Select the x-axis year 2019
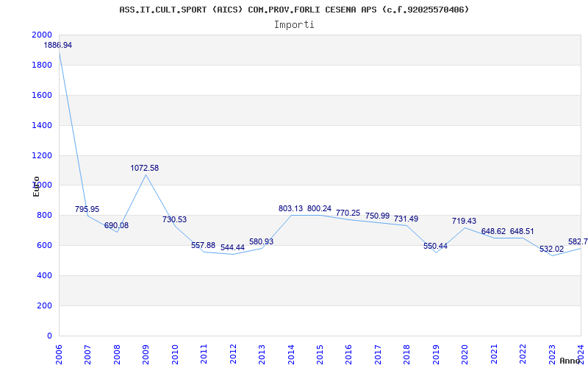The width and height of the screenshot is (588, 368). pyautogui.click(x=436, y=353)
